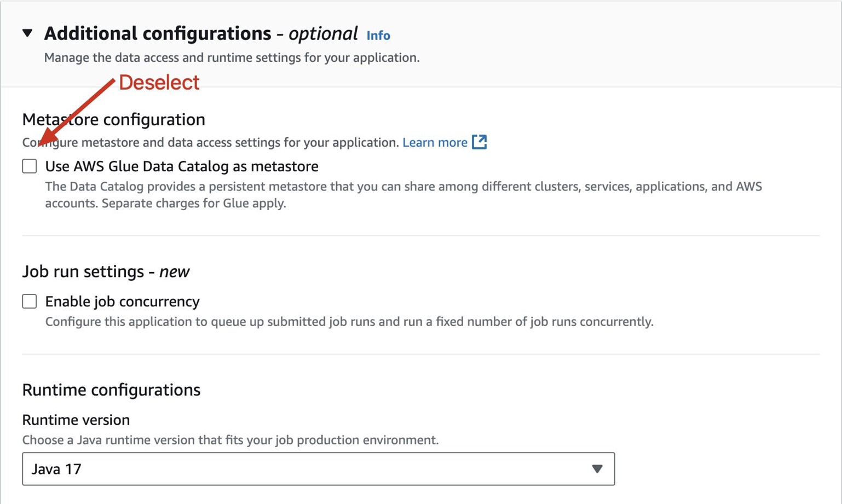The width and height of the screenshot is (842, 504).
Task: Click the Additional configurations heading text
Action: coord(158,33)
